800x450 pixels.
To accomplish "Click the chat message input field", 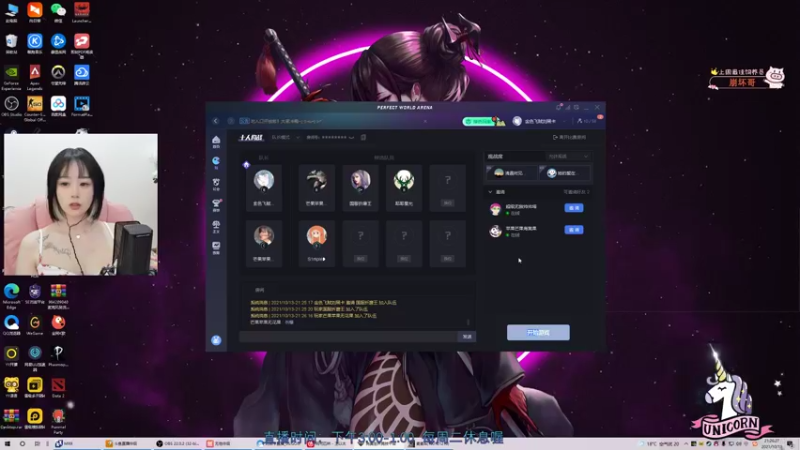I will click(348, 337).
